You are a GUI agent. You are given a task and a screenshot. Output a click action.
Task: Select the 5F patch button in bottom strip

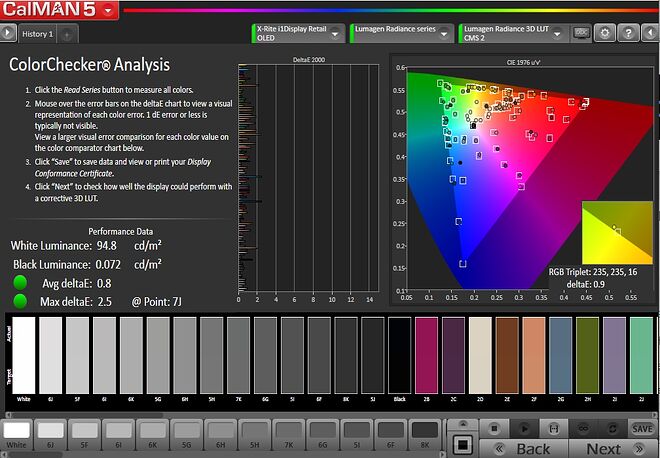pos(85,434)
